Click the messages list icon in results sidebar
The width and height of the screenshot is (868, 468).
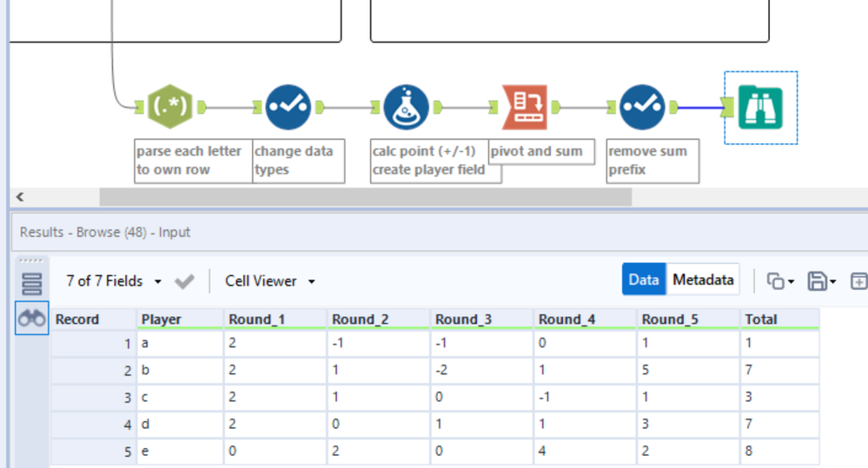32,283
